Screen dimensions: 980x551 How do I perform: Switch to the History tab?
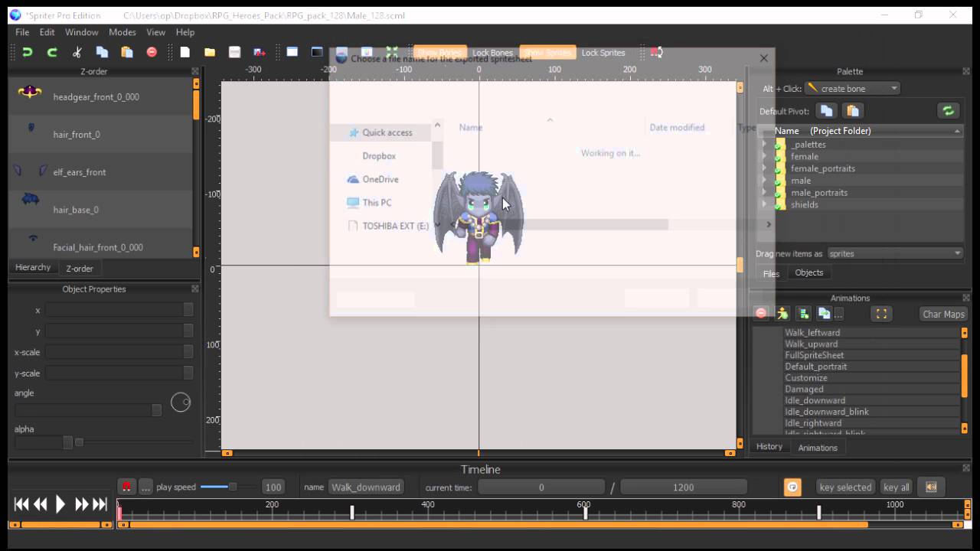click(769, 447)
